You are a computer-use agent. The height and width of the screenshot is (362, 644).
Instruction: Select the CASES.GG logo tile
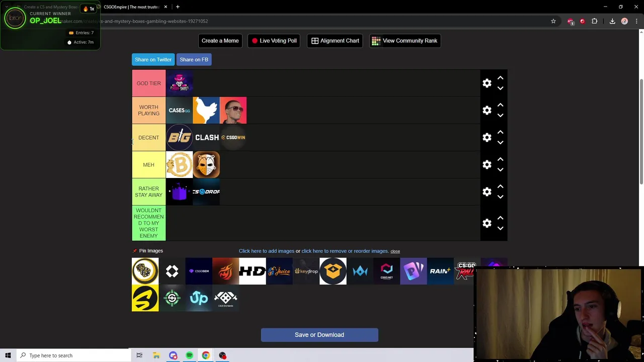[x=179, y=110]
